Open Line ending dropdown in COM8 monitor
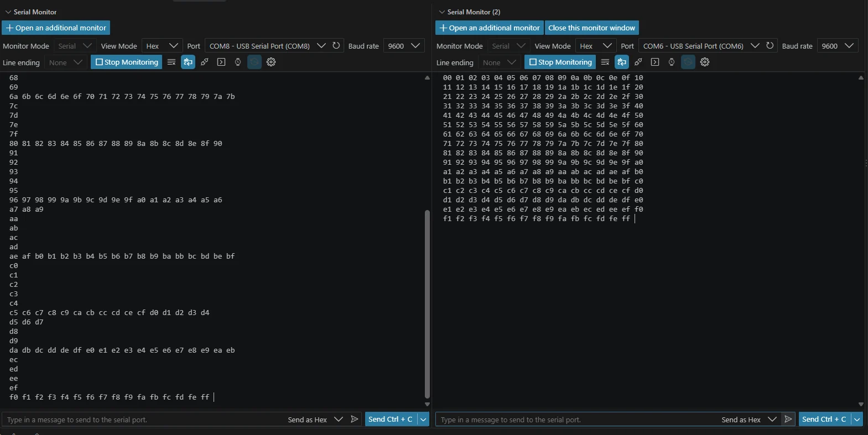Screen dimensions: 868x435 click(x=65, y=62)
